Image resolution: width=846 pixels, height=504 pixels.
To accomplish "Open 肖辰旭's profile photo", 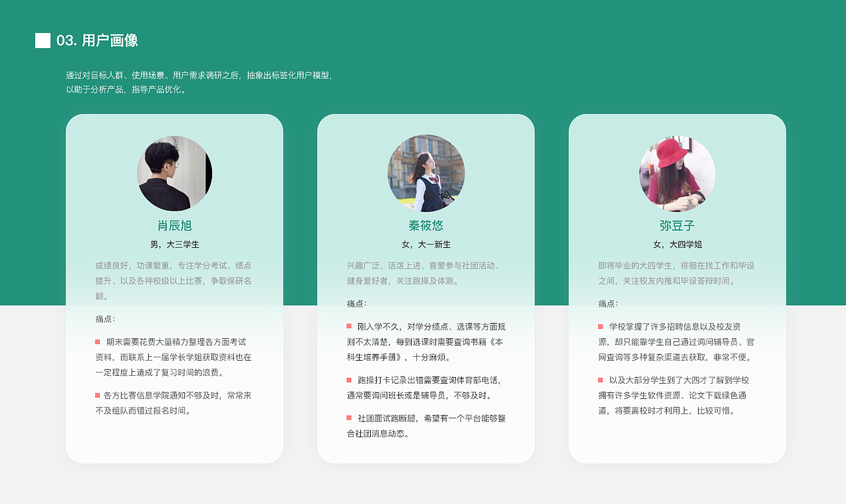I will tap(174, 173).
